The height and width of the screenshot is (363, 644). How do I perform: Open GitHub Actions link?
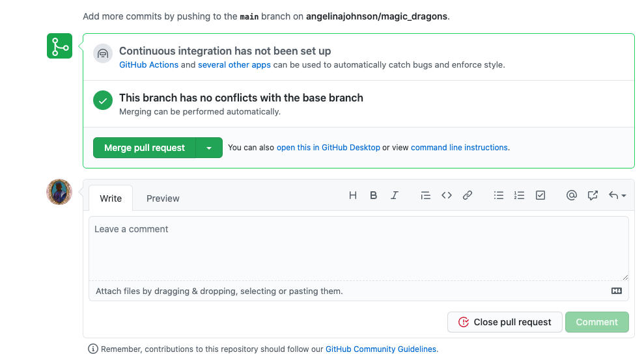pyautogui.click(x=148, y=65)
